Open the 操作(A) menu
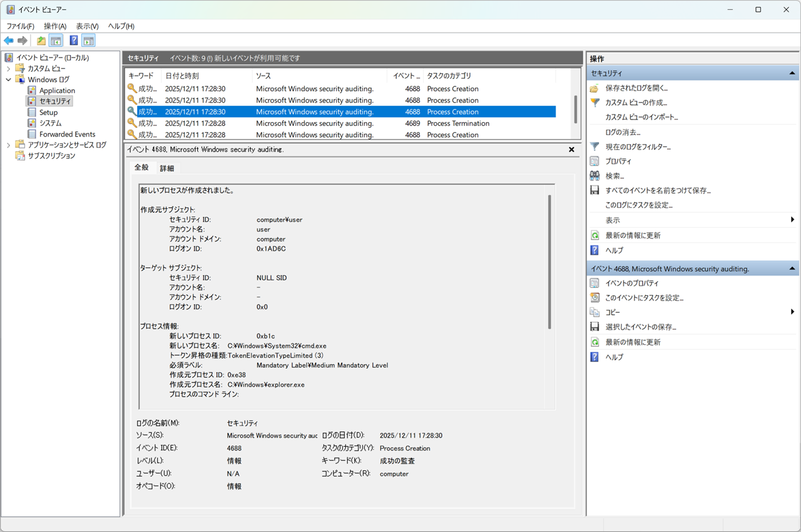The width and height of the screenshot is (801, 532). pos(55,26)
